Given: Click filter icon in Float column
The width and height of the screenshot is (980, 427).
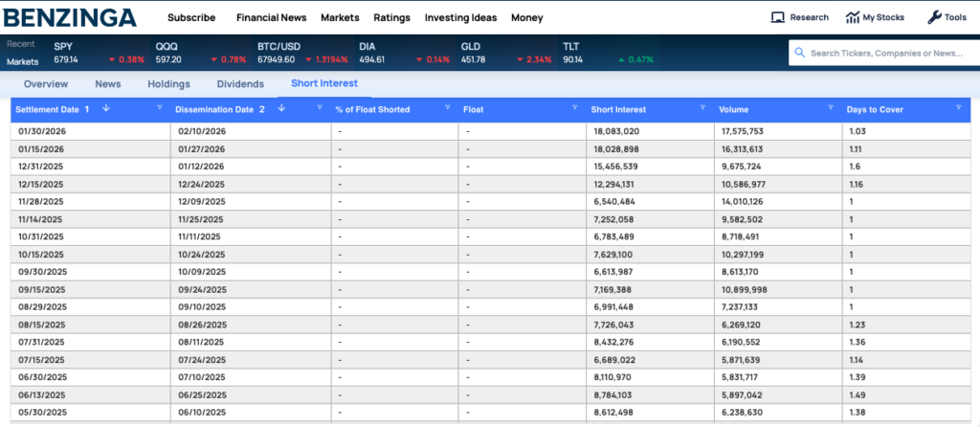Looking at the screenshot, I should [575, 109].
